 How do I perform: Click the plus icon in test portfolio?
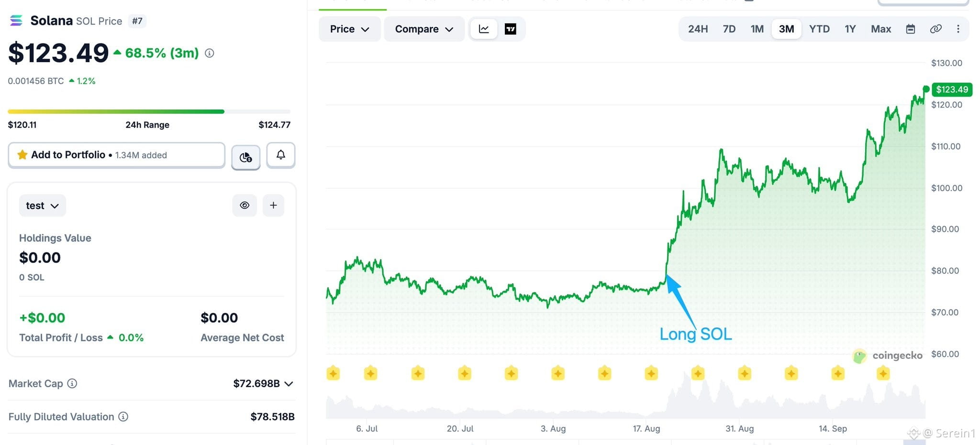(273, 205)
